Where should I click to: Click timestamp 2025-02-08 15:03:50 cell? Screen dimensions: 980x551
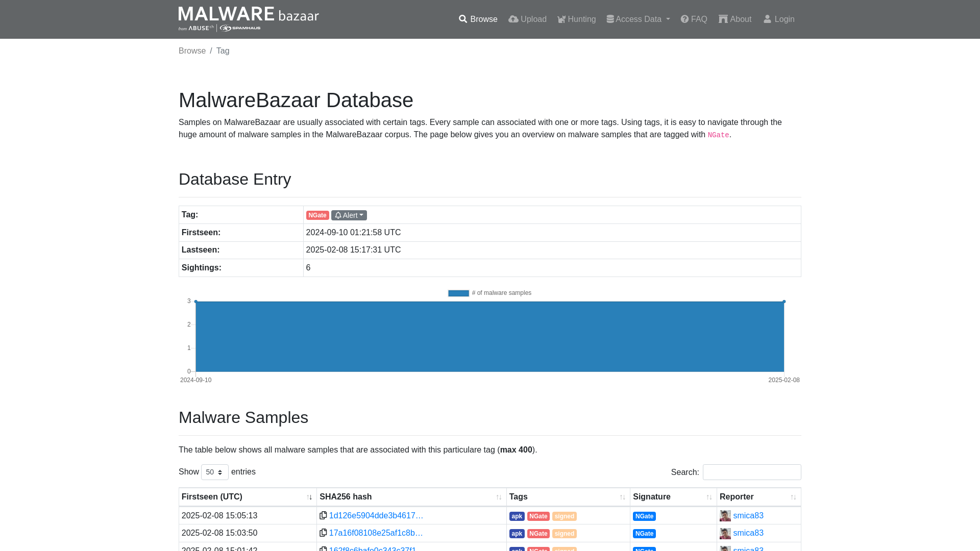[x=219, y=533]
